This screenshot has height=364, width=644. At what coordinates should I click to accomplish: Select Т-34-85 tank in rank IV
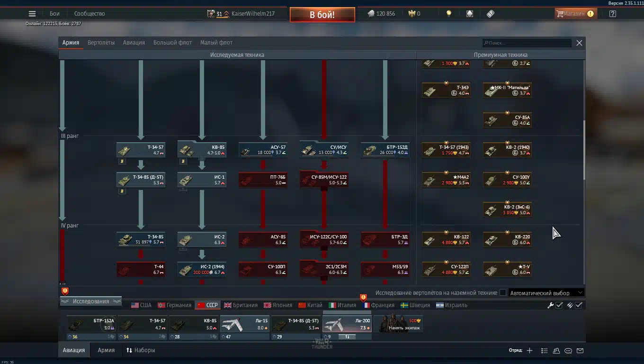pos(141,239)
